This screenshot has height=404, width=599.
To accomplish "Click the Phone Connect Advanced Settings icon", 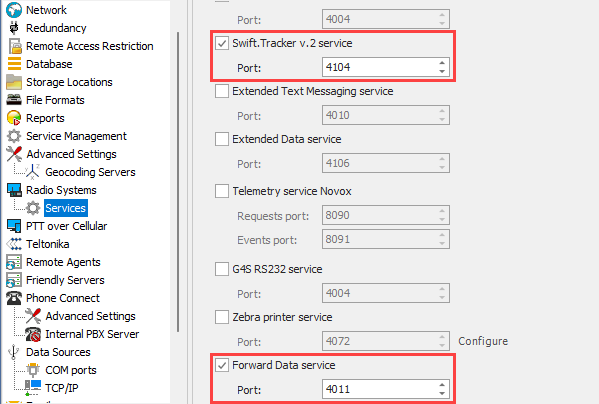I will pos(33,316).
